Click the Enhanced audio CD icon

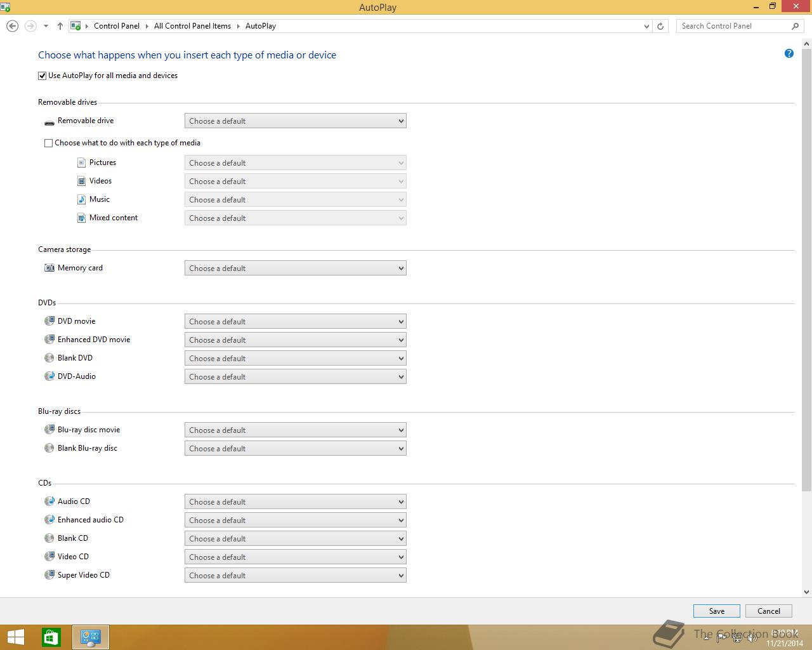coord(49,520)
